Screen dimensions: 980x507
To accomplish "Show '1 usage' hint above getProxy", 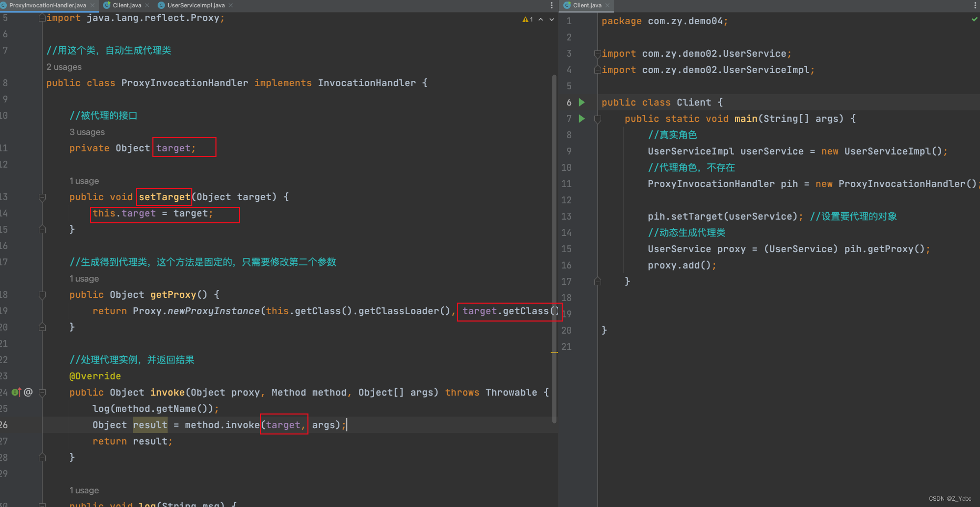I will point(84,278).
